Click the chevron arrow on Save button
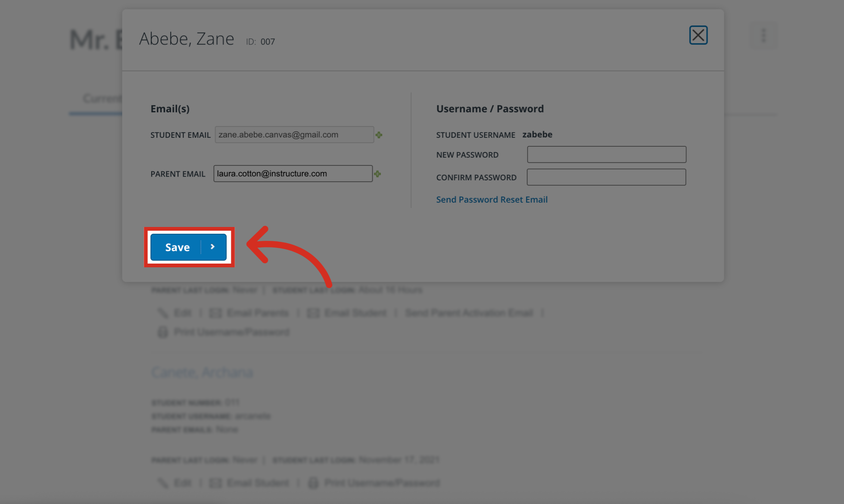Viewport: 844px width, 504px height. click(213, 247)
